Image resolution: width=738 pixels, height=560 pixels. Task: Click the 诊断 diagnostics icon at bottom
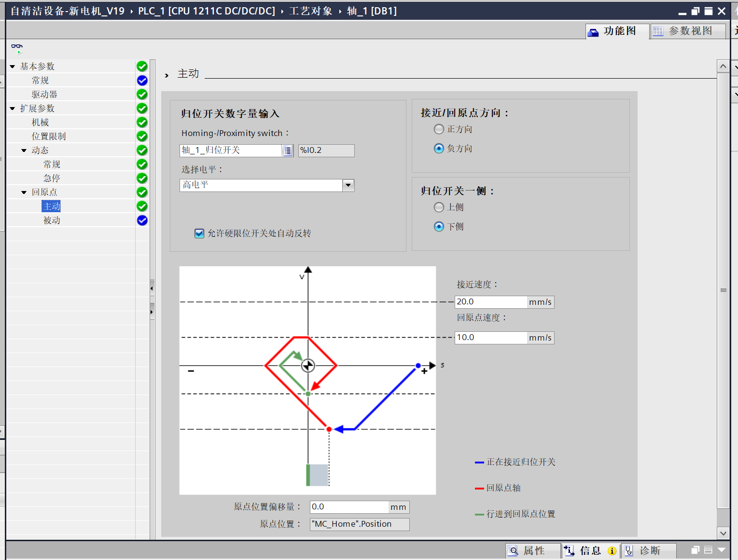coord(628,550)
